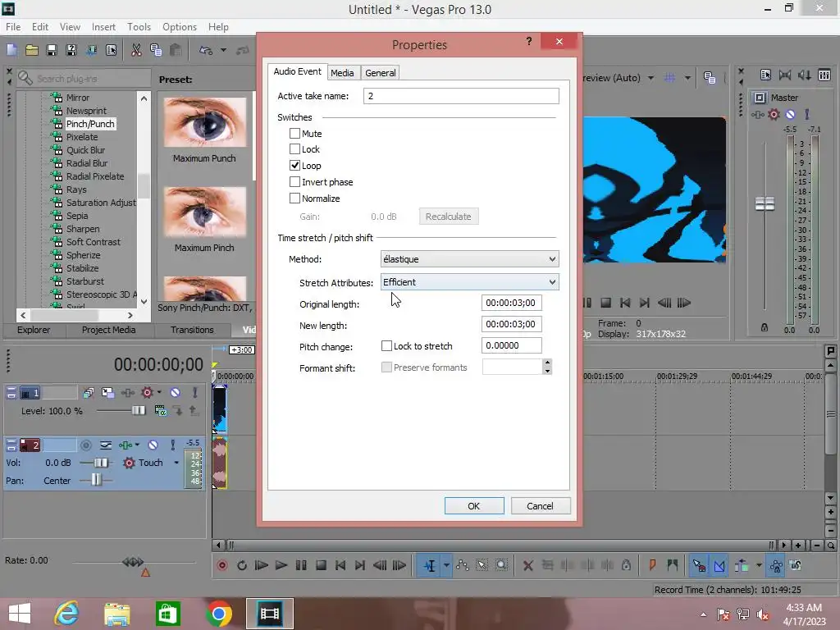Enable the Normalize checkbox
Viewport: 840px width, 630px height.
(x=294, y=199)
